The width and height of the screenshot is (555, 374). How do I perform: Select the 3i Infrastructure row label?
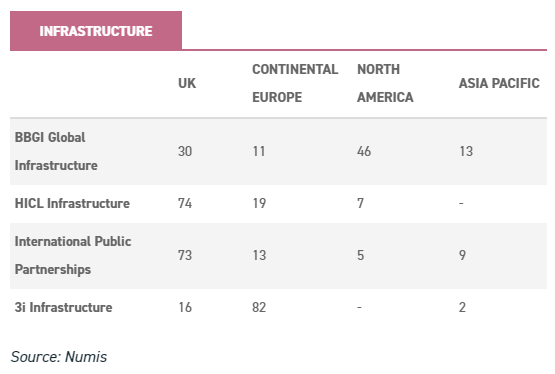pos(63,307)
